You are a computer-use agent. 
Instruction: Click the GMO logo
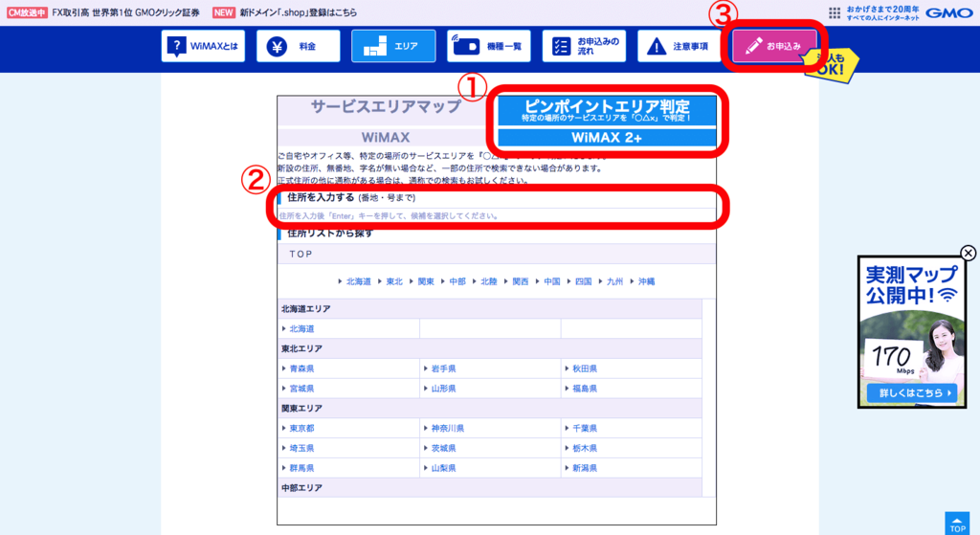pos(948,12)
